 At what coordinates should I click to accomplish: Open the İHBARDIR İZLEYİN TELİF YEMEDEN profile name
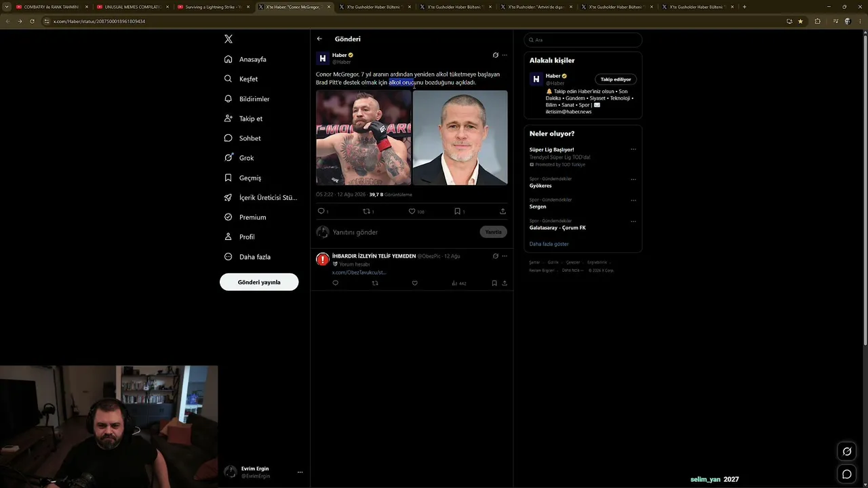[x=374, y=256]
